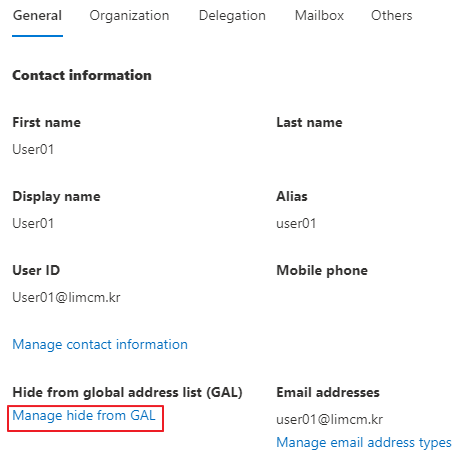Click the Mobile phone label
The height and width of the screenshot is (461, 468).
coord(322,271)
